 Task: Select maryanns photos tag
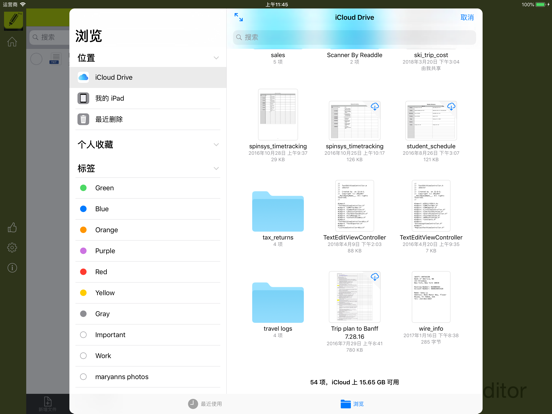point(148,377)
